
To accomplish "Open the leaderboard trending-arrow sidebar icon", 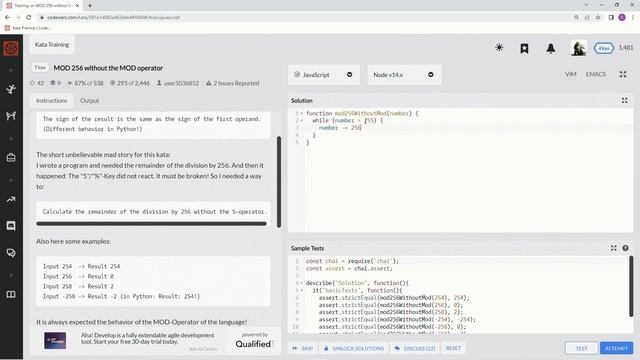I will coord(11,200).
